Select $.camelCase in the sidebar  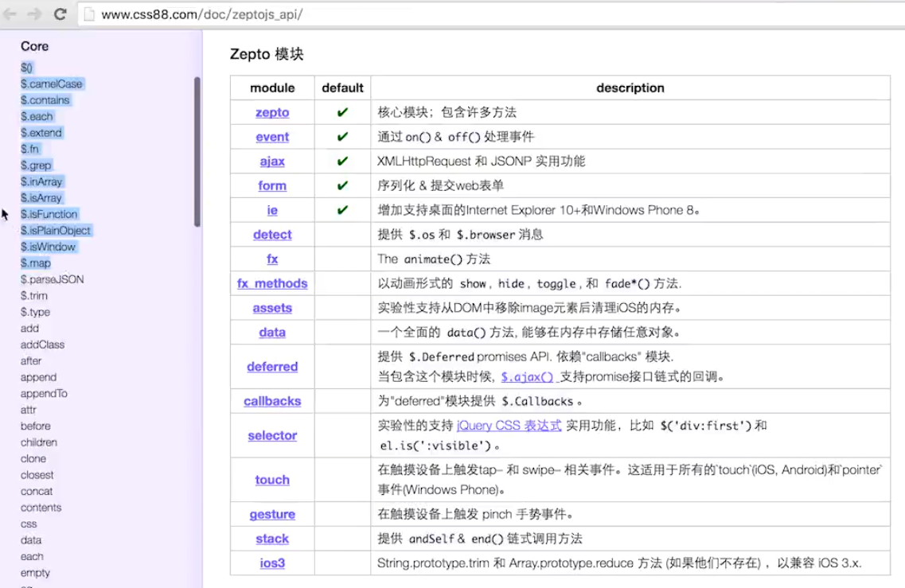(52, 84)
